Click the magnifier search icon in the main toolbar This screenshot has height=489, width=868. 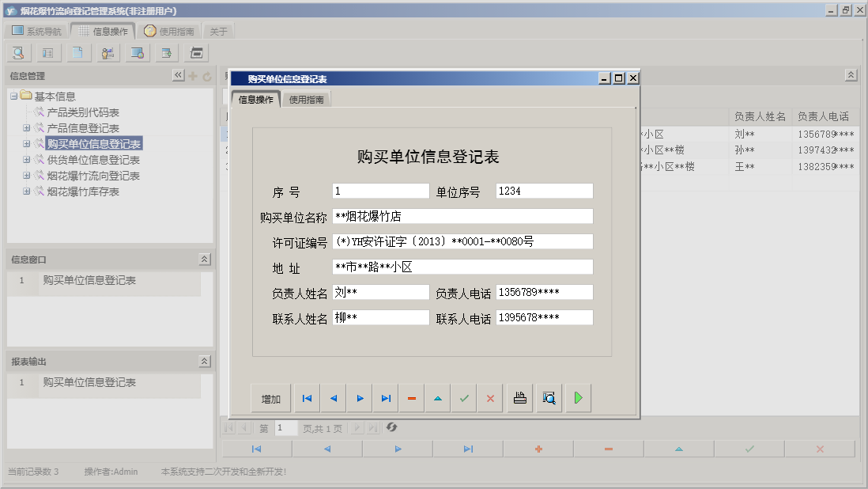pos(18,53)
